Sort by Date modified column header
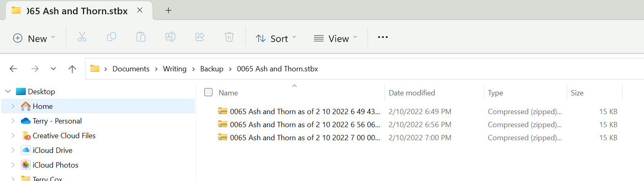The height and width of the screenshot is (181, 644). tap(411, 93)
